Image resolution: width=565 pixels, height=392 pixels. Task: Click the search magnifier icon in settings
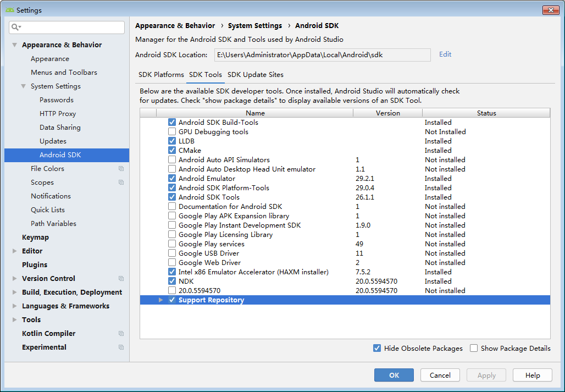click(x=15, y=27)
